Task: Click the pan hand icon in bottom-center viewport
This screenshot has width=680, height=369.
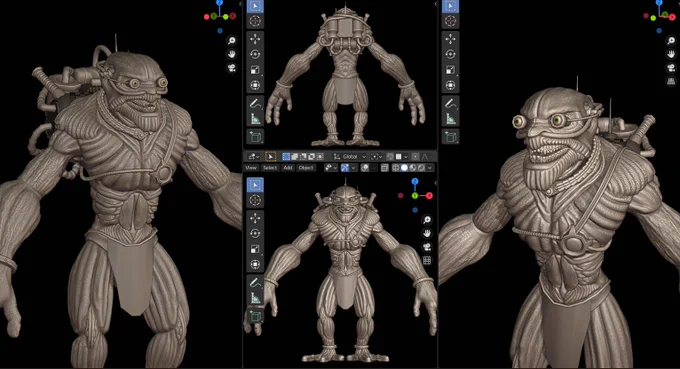Action: [427, 233]
